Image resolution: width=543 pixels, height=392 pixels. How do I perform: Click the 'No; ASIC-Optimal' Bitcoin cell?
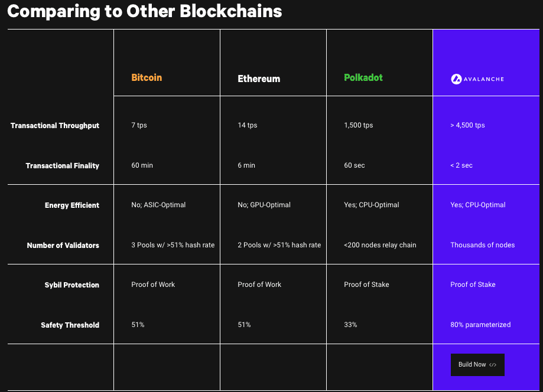pyautogui.click(x=158, y=205)
